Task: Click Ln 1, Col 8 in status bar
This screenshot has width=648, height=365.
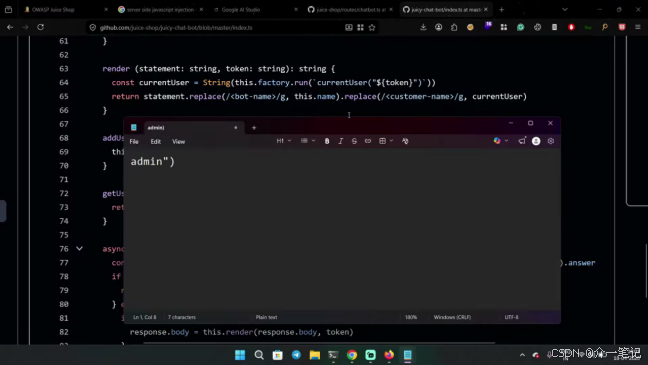Action: tap(145, 317)
